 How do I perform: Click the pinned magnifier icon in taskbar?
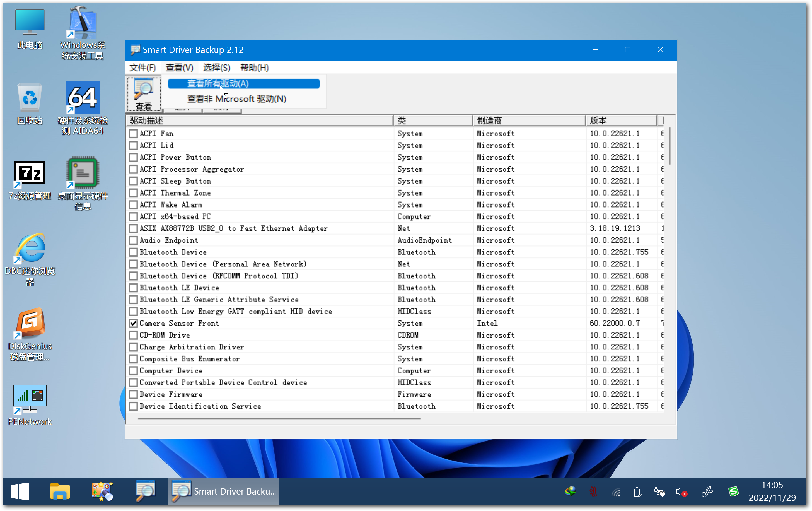(x=145, y=491)
